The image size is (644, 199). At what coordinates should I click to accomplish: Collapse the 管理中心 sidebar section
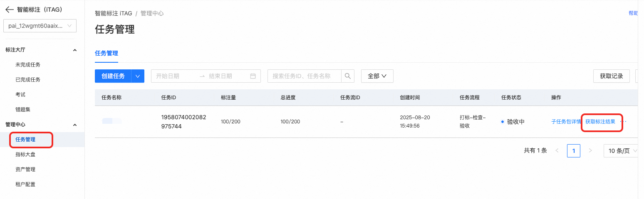75,125
